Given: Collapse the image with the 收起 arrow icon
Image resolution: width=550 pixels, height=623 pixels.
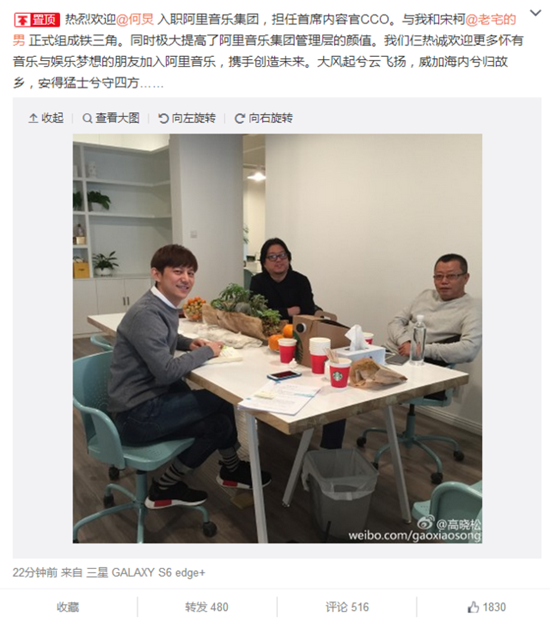Looking at the screenshot, I should coord(33,118).
